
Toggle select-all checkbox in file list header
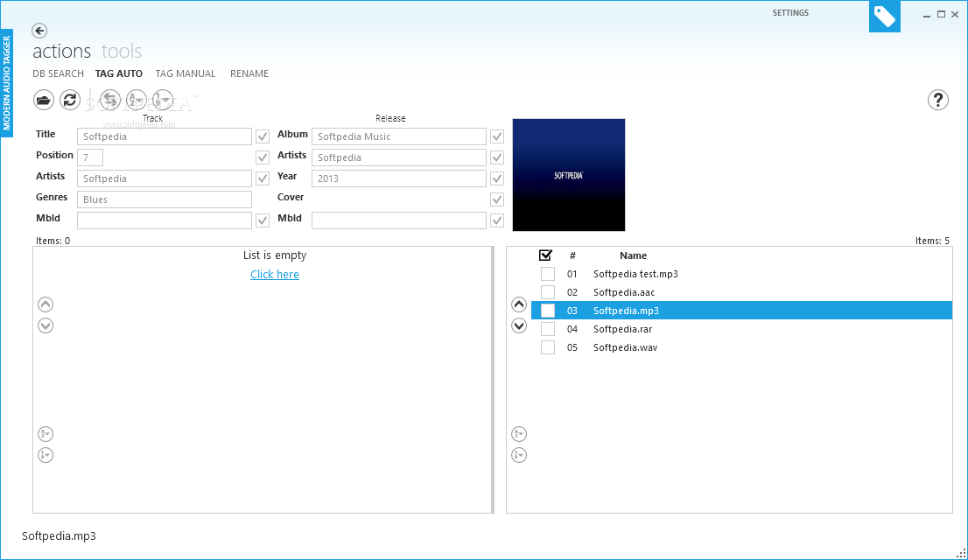pyautogui.click(x=546, y=255)
